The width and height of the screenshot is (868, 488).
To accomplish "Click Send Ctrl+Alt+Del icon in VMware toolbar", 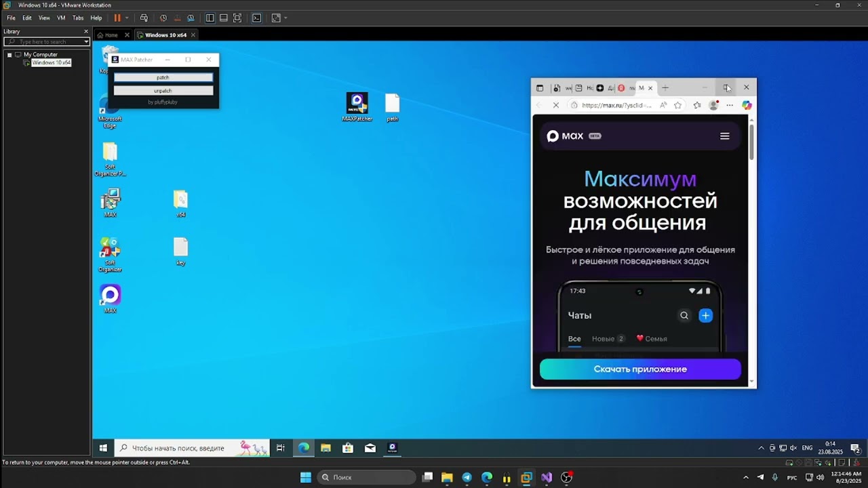I will [x=144, y=18].
